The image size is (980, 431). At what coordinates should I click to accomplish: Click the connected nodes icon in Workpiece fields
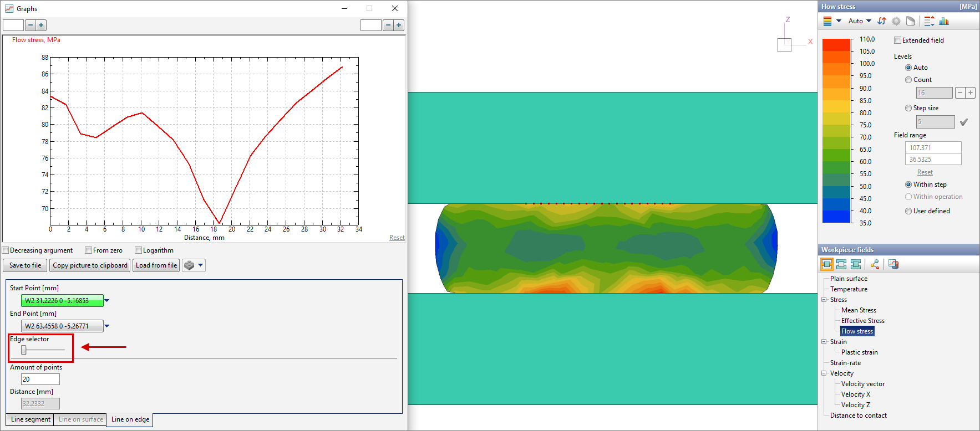[x=875, y=264]
